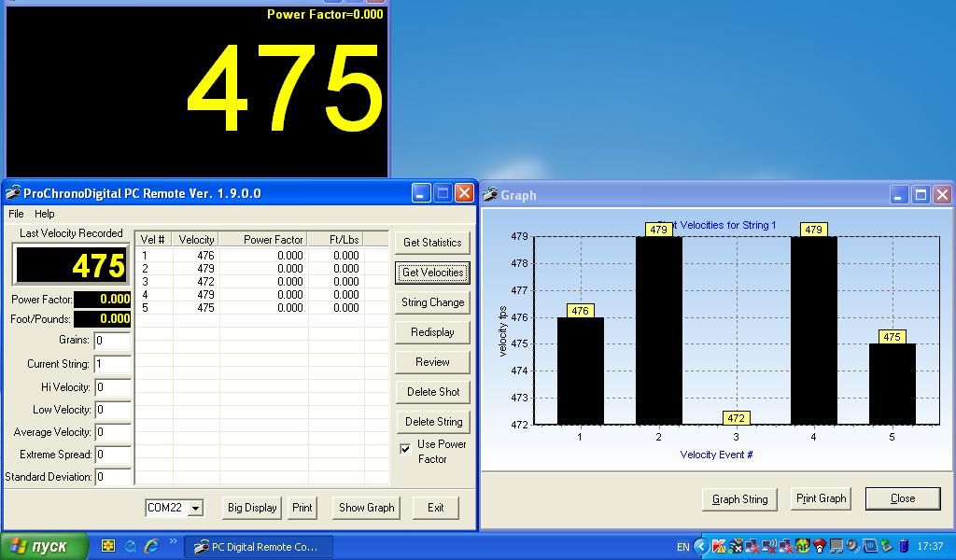
Task: Click ProChronoDigital title bar app icon
Action: [13, 193]
